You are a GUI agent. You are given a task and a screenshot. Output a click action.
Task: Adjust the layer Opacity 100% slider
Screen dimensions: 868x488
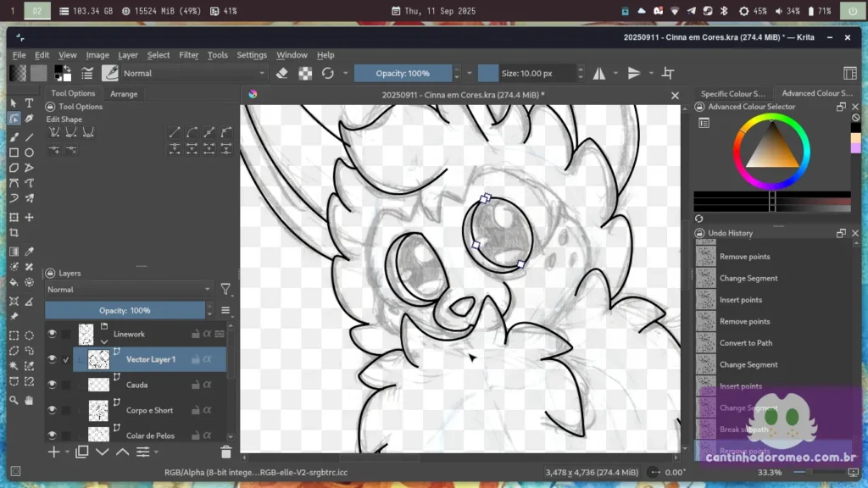pos(125,310)
